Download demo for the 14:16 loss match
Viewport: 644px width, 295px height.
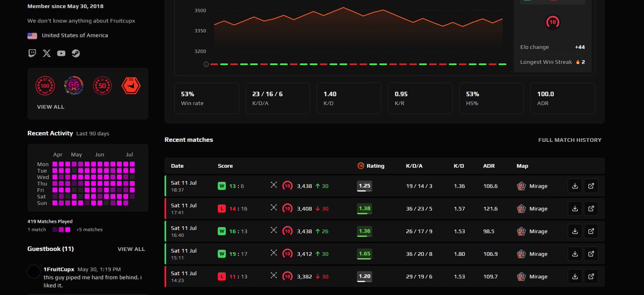[575, 208]
